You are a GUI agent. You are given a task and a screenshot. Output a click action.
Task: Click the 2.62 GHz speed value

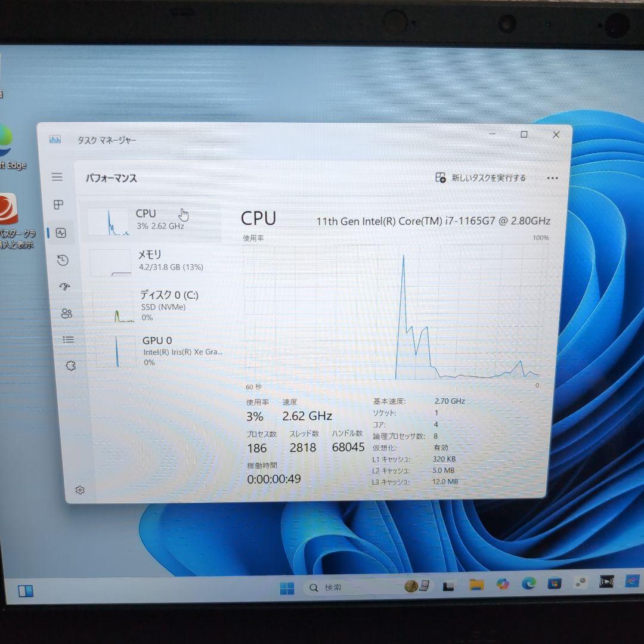(307, 416)
